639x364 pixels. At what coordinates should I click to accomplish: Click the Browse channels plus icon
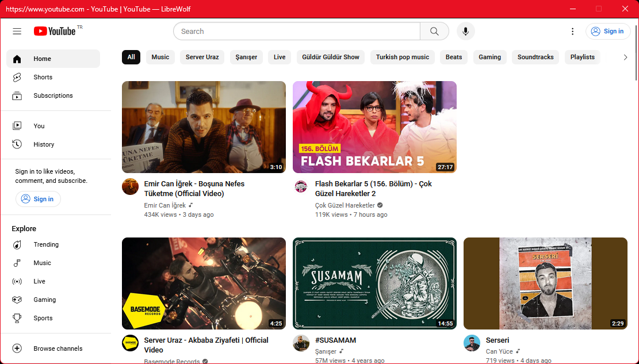click(17, 348)
